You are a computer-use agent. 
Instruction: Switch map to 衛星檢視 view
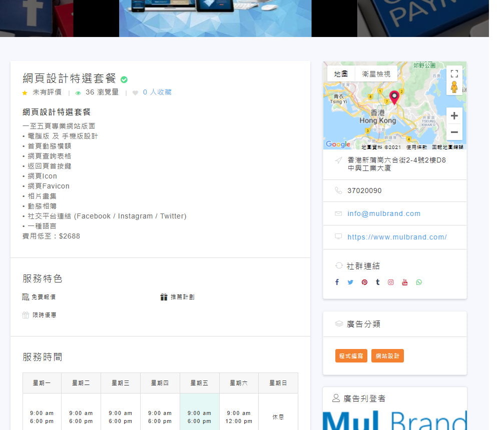[376, 74]
